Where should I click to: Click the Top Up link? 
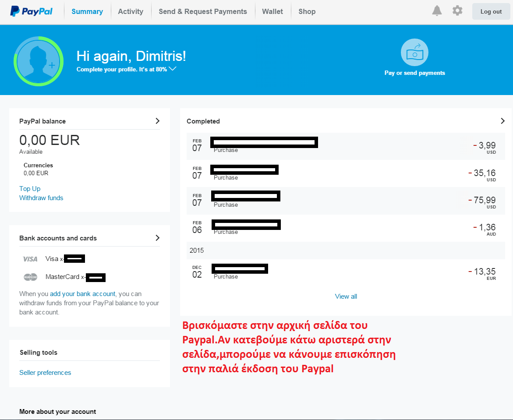(30, 189)
